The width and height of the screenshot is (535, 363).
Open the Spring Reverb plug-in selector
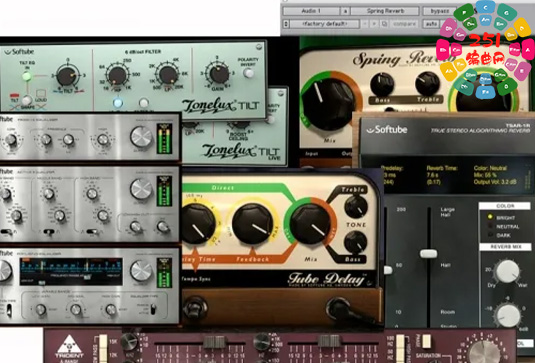[385, 11]
